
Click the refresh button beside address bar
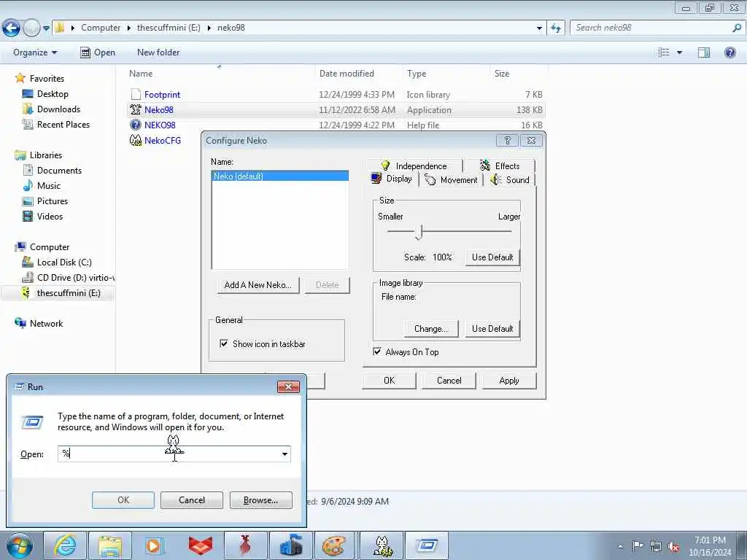[x=555, y=28]
